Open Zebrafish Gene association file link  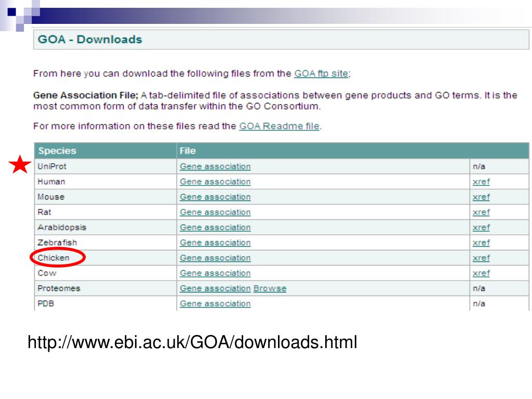[x=215, y=243]
